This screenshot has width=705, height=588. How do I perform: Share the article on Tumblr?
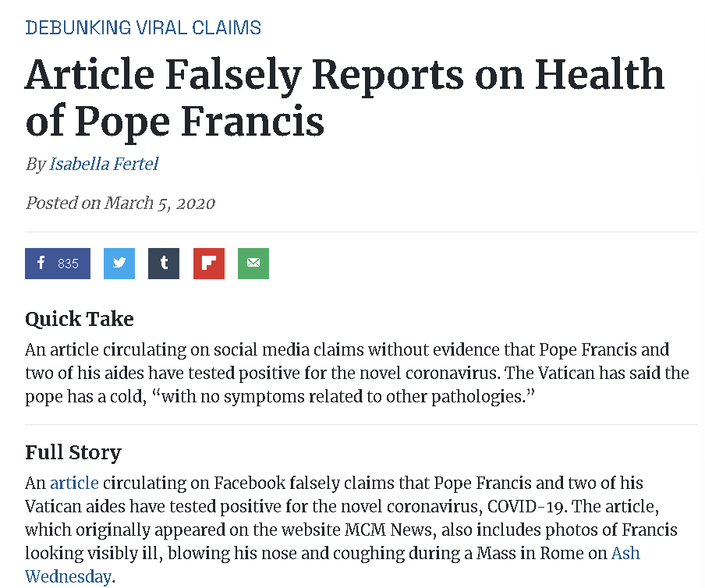pyautogui.click(x=164, y=264)
